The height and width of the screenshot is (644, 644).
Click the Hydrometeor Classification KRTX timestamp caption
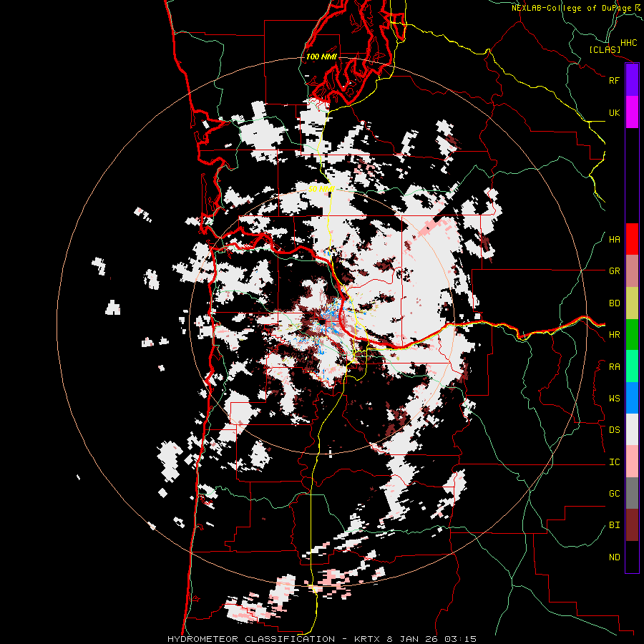pos(322,639)
